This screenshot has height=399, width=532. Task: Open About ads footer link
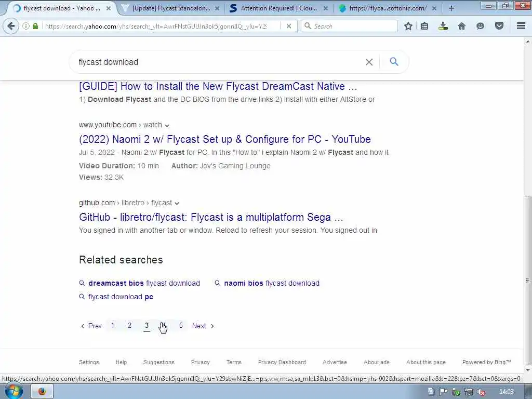(x=377, y=362)
